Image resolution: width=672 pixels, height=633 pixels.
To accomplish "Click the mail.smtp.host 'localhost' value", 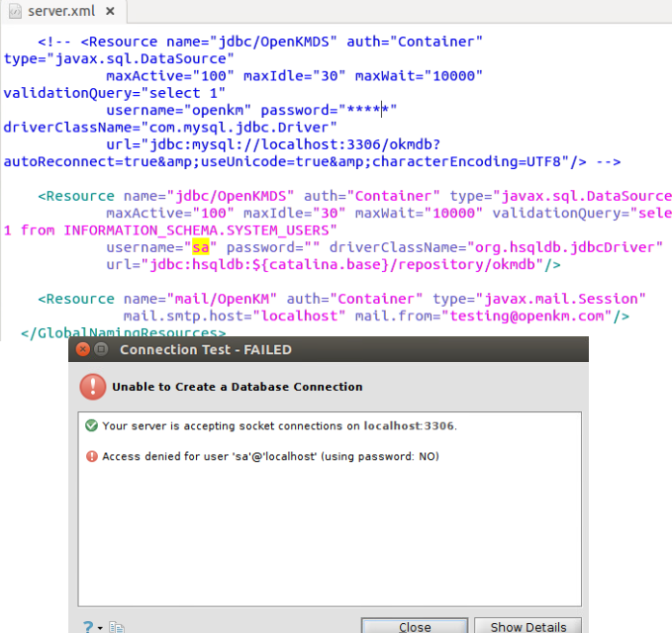I will pos(299,316).
